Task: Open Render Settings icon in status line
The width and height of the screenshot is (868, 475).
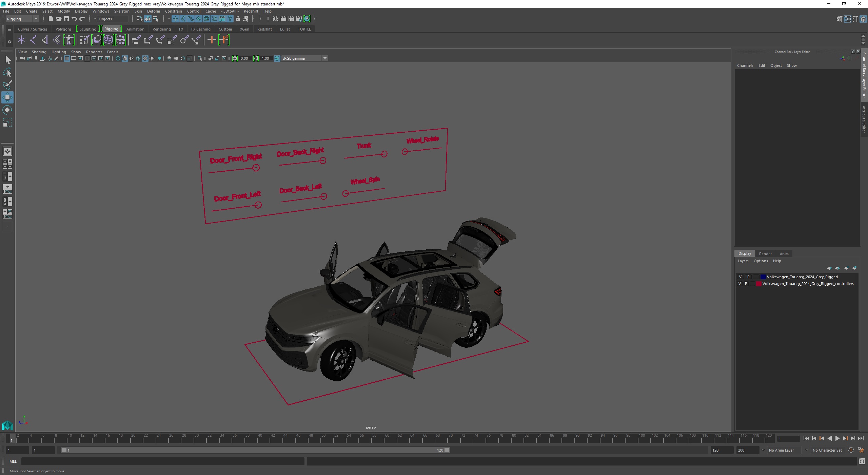Action: click(299, 19)
